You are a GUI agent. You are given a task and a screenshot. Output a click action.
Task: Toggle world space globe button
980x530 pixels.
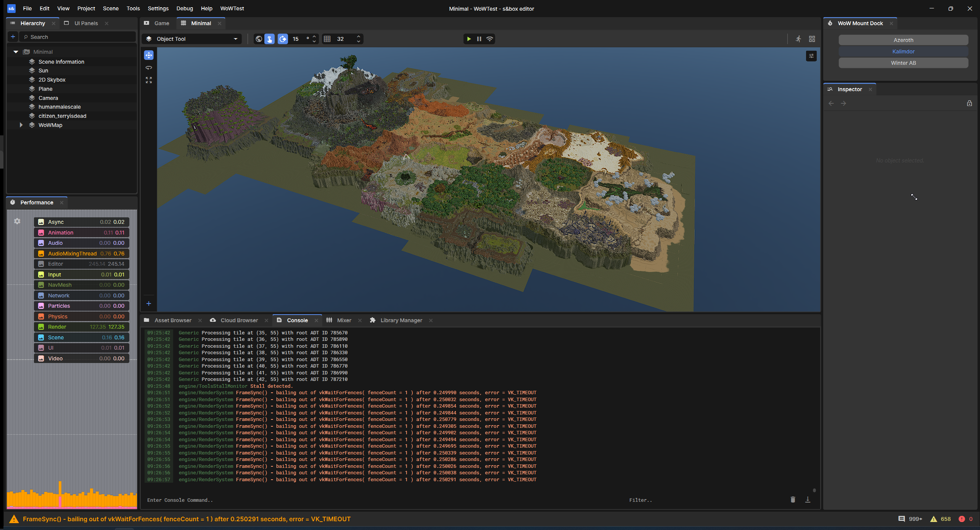point(259,39)
